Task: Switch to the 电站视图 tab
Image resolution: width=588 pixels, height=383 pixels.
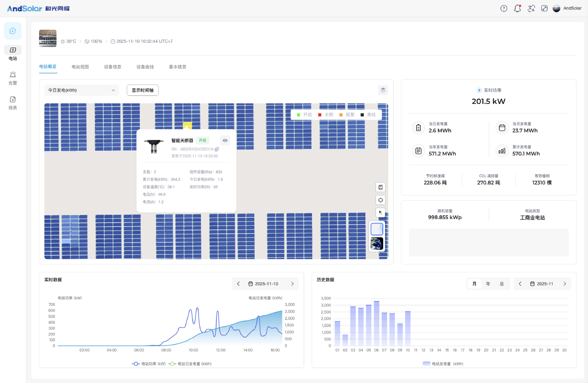Action: 80,67
